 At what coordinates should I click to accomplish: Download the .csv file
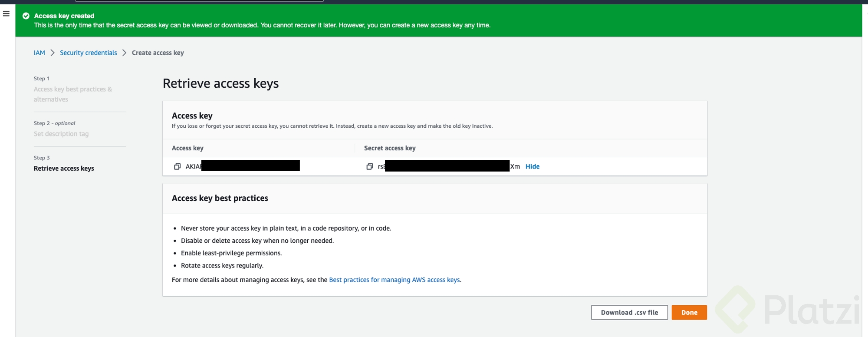coord(629,313)
